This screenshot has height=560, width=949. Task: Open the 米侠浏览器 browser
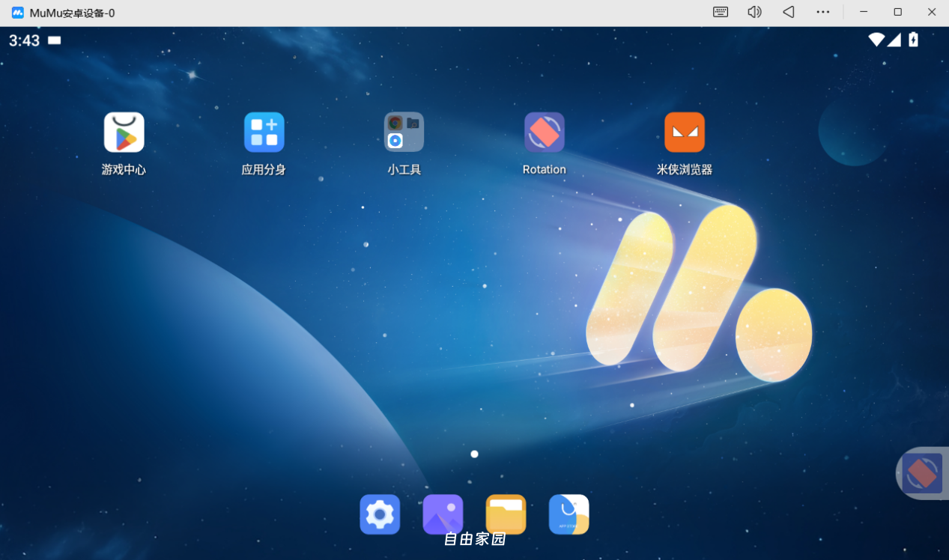684,132
